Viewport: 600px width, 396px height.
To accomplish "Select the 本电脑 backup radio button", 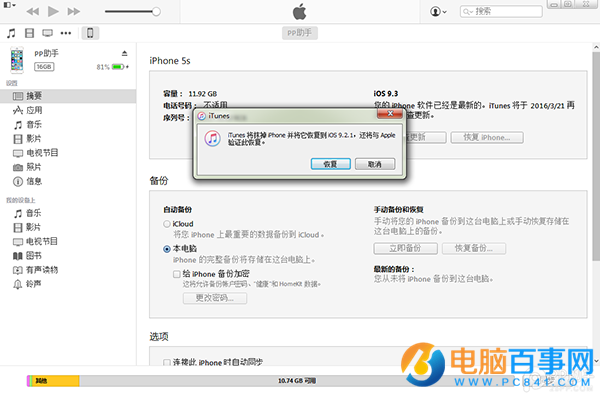I will 166,249.
